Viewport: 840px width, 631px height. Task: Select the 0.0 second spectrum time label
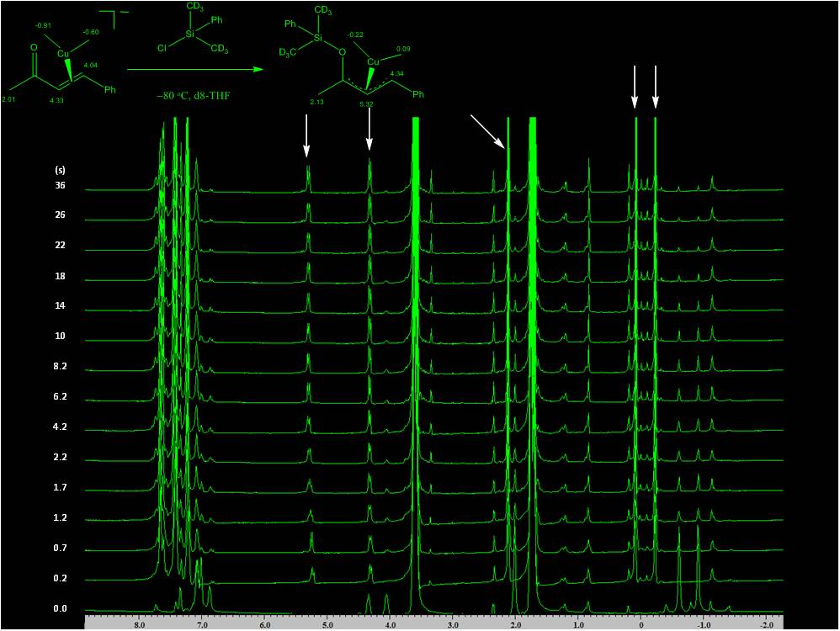60,608
